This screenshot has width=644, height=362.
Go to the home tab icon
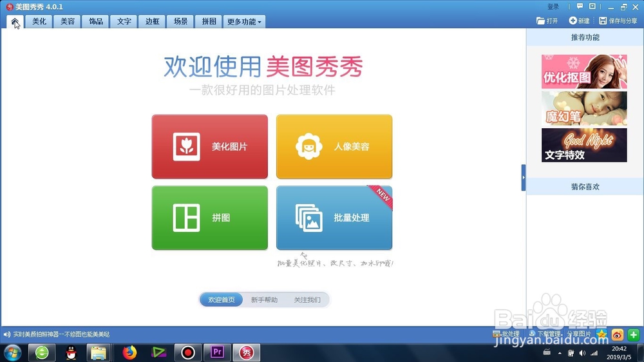coord(15,22)
